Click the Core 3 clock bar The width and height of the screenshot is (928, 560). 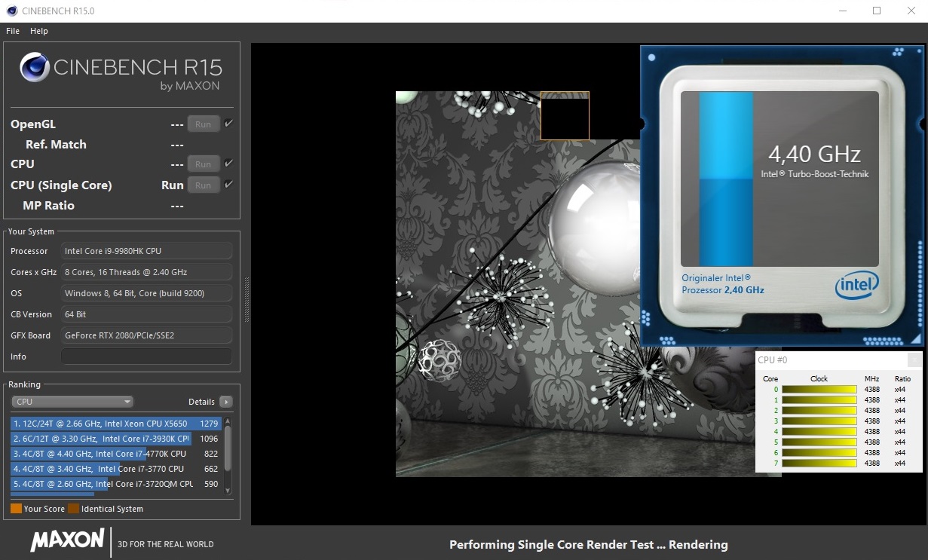[819, 421]
